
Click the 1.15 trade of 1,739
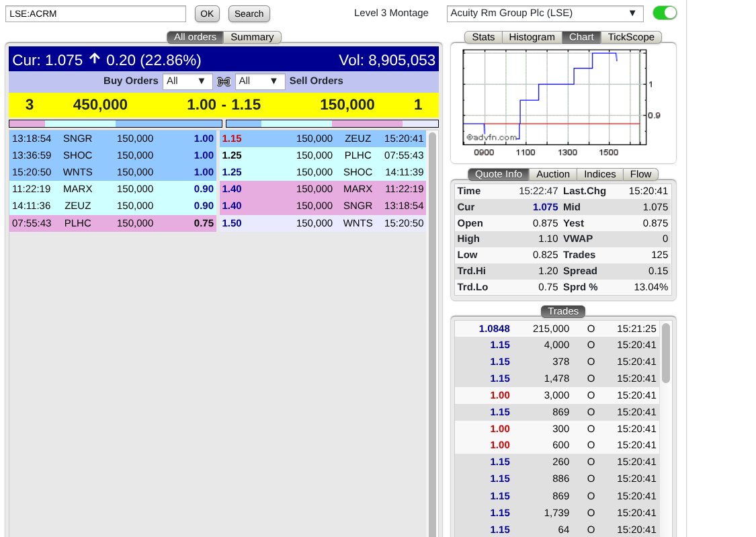(x=557, y=513)
